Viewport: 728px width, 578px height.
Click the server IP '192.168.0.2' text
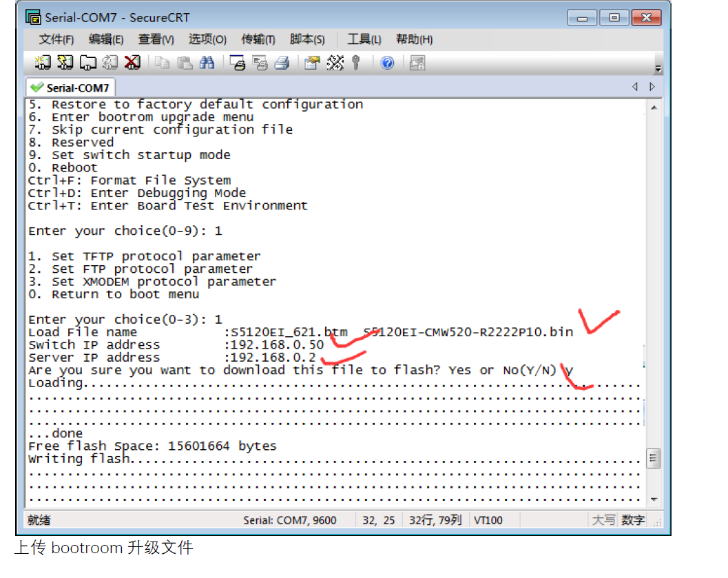273,357
